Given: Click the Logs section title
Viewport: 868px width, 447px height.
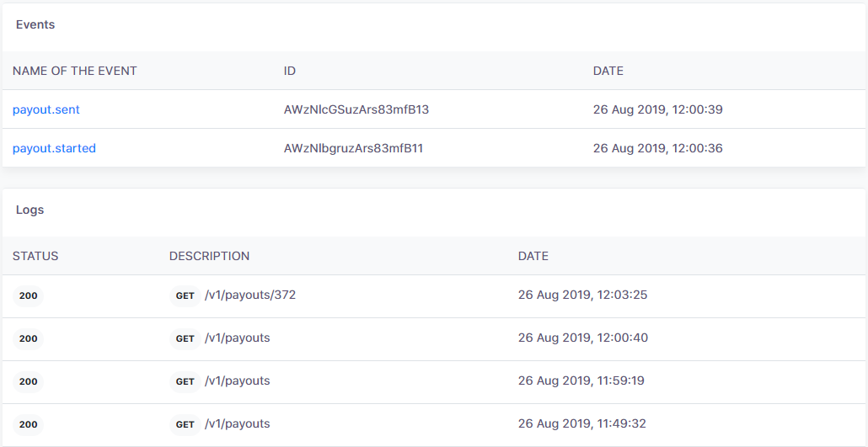Looking at the screenshot, I should point(29,210).
